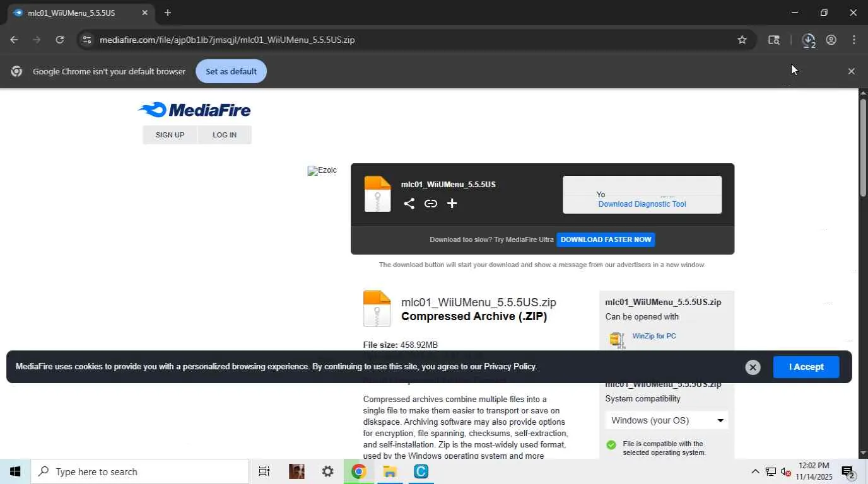Go back to the previous page
The image size is (868, 484).
[x=14, y=40]
